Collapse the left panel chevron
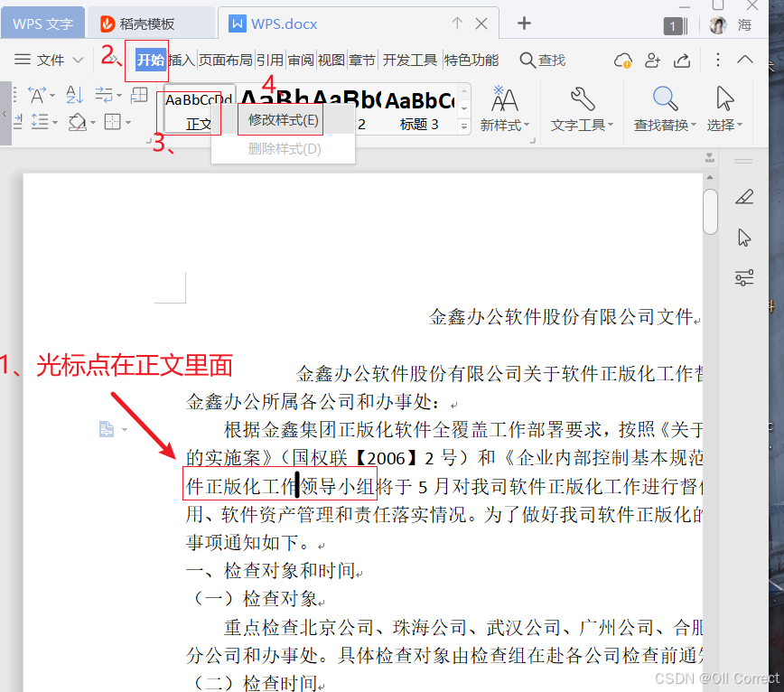The width and height of the screenshot is (784, 692). click(x=5, y=114)
